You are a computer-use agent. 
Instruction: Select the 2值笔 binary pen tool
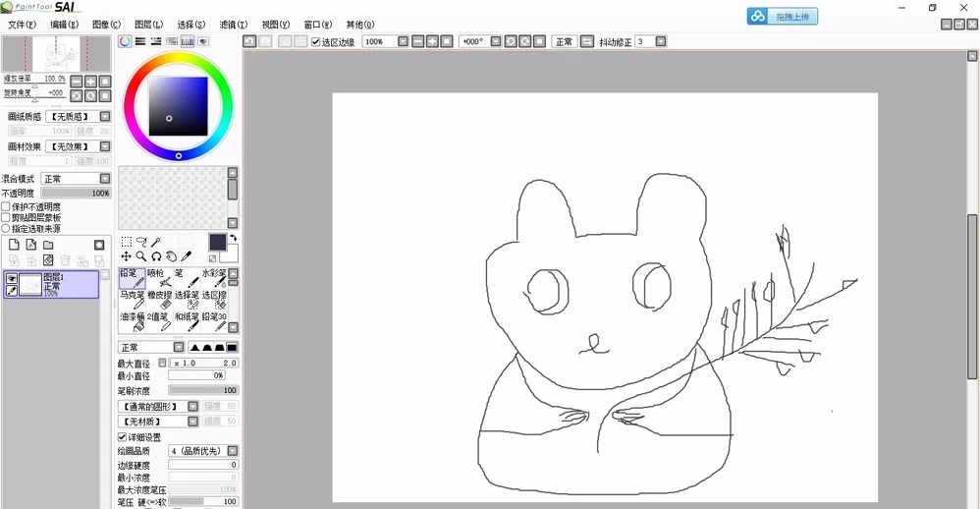pyautogui.click(x=159, y=322)
